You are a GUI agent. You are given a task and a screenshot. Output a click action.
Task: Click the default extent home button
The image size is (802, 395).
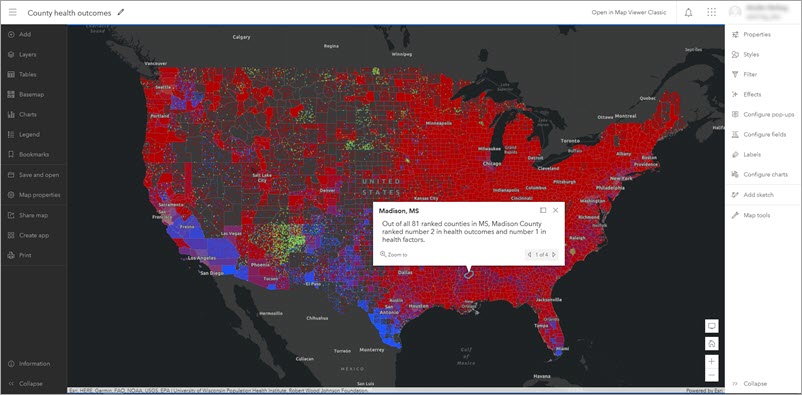pos(711,343)
